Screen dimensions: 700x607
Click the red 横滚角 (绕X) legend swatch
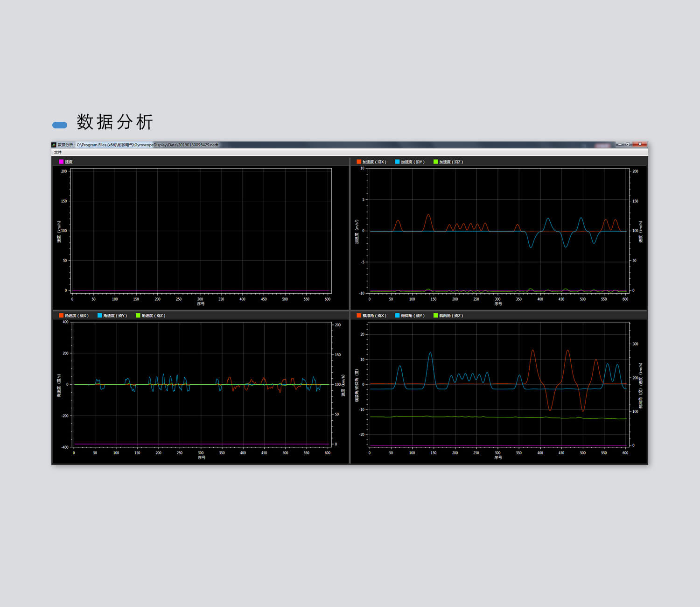pyautogui.click(x=359, y=316)
